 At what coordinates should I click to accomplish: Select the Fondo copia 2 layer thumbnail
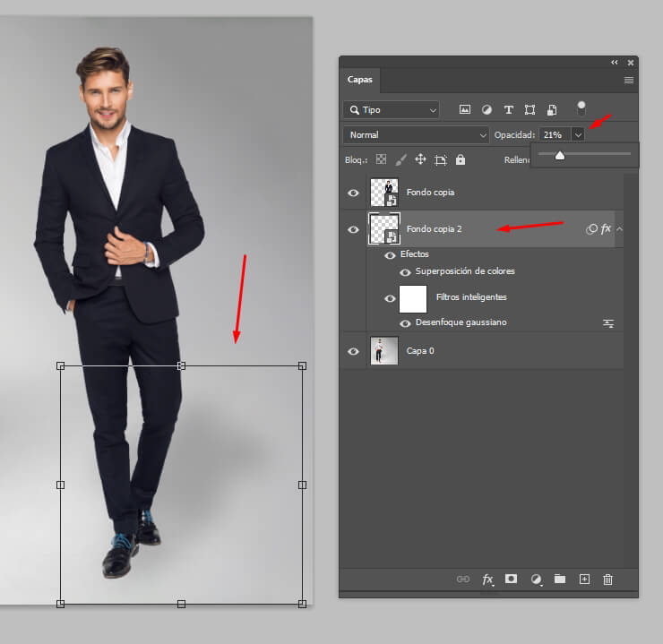point(384,228)
